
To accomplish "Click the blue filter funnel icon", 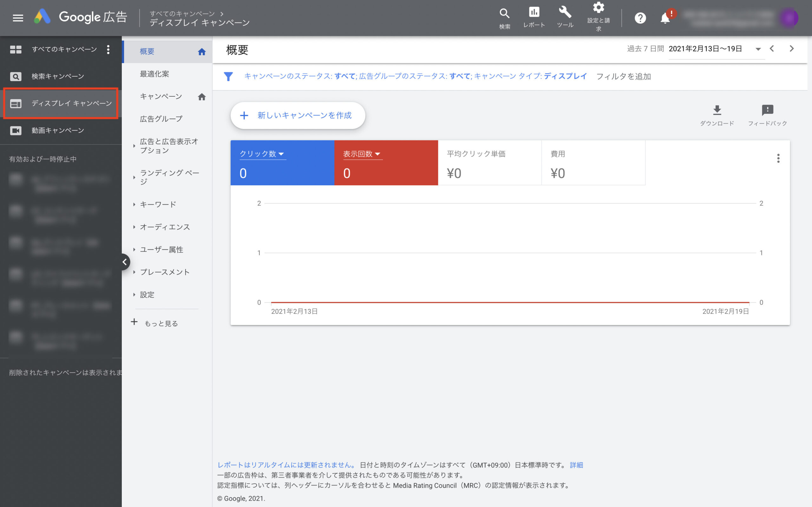I will (228, 76).
